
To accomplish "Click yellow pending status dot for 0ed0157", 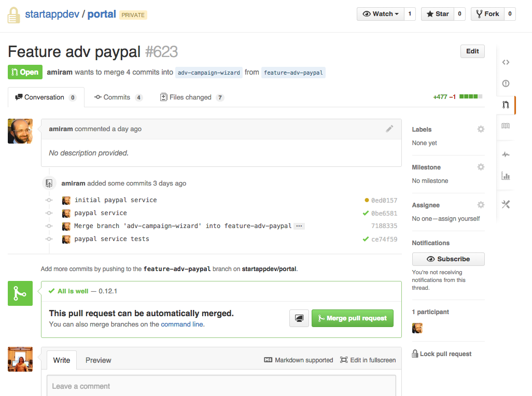I will 367,200.
